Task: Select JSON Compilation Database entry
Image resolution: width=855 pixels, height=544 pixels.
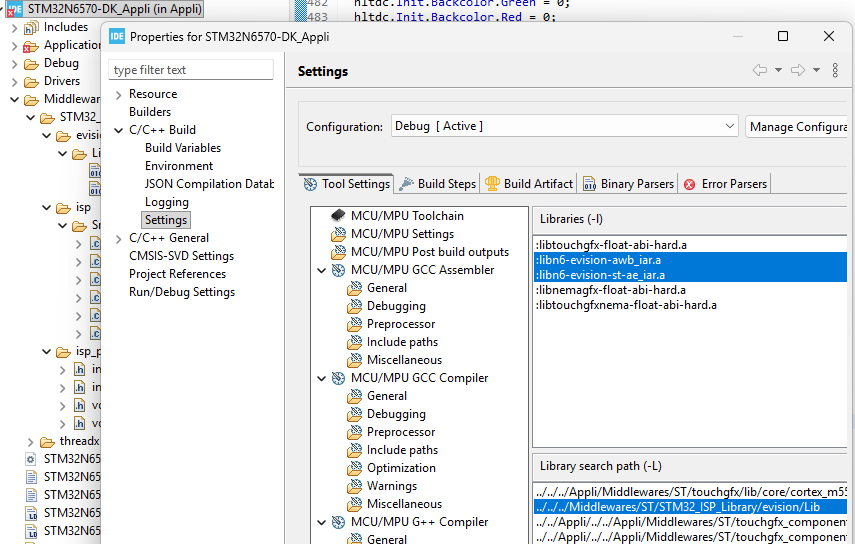Action: tap(209, 184)
